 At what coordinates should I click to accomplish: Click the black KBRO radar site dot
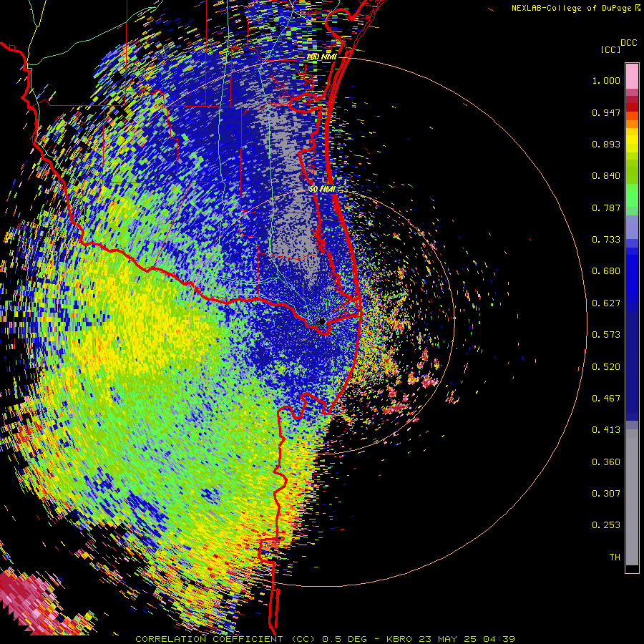[322, 321]
